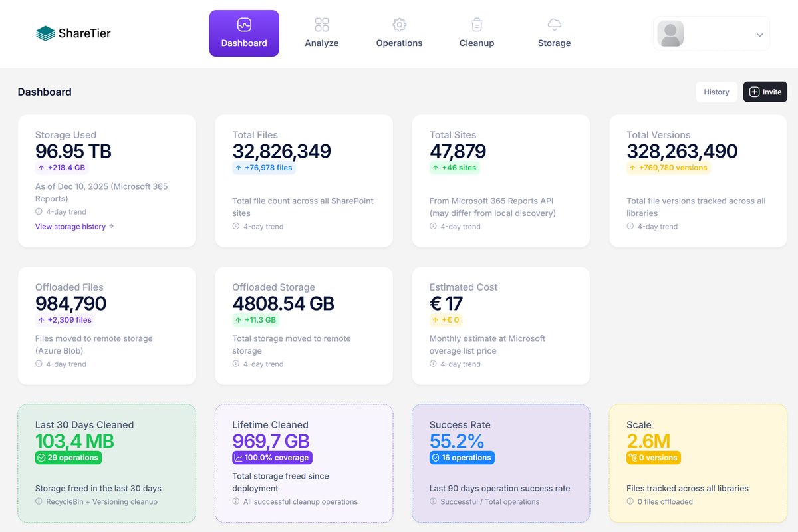Viewport: 798px width, 532px height.
Task: Click the 32,826,349 total files value
Action: [282, 152]
